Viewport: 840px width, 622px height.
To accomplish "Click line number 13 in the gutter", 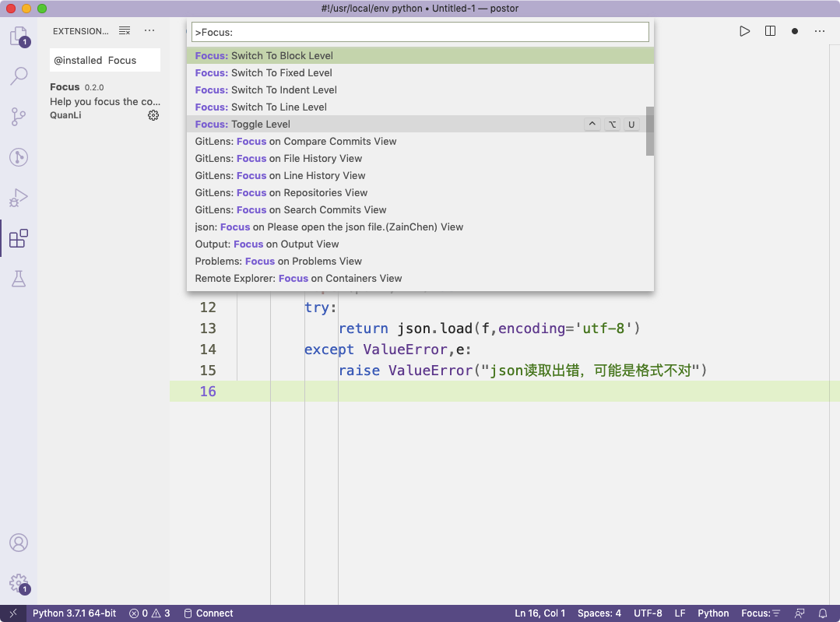I will click(x=208, y=329).
